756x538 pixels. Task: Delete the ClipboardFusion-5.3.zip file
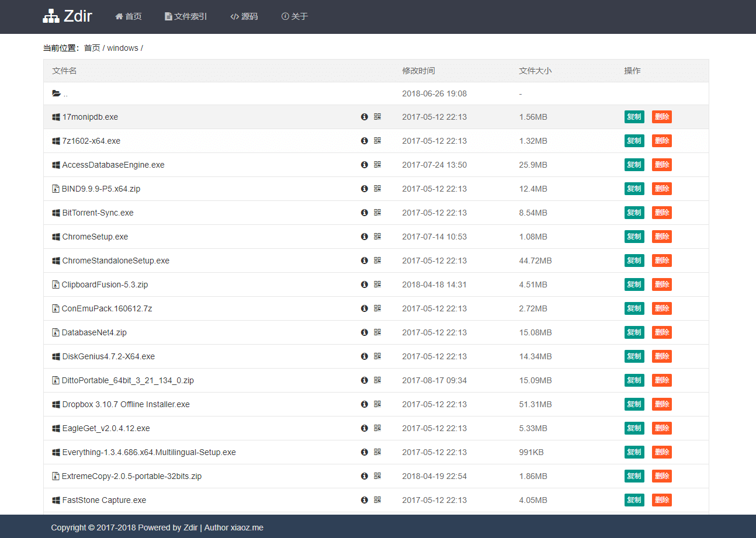tap(661, 284)
